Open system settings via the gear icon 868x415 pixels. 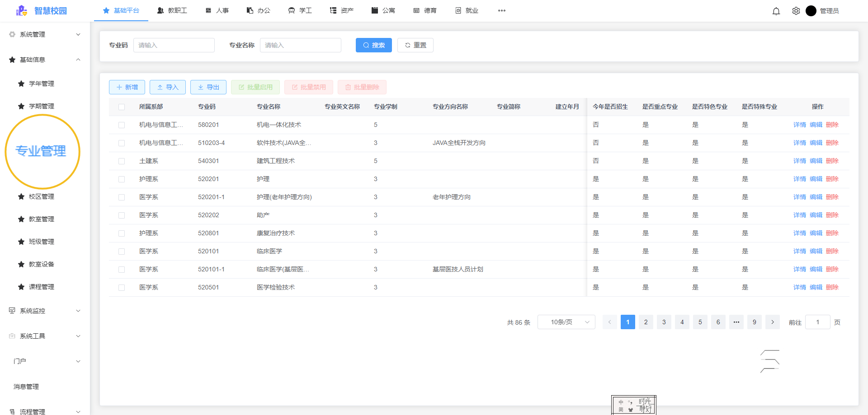[796, 11]
